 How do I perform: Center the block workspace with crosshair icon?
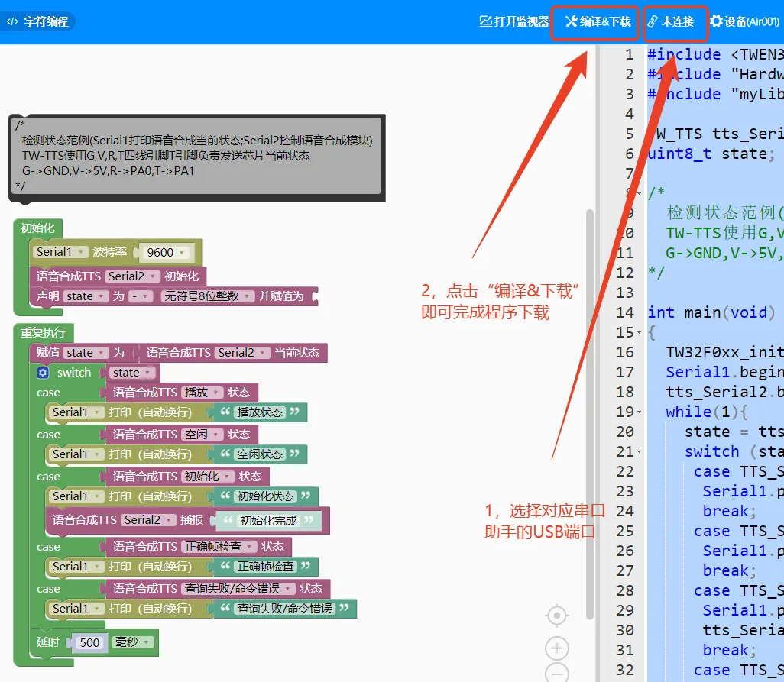[x=557, y=616]
